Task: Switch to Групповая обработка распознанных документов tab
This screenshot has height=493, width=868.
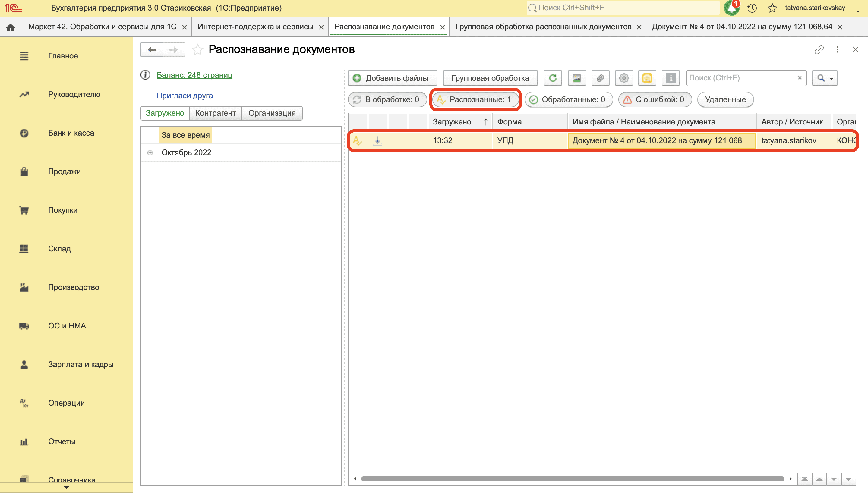Action: (x=543, y=27)
